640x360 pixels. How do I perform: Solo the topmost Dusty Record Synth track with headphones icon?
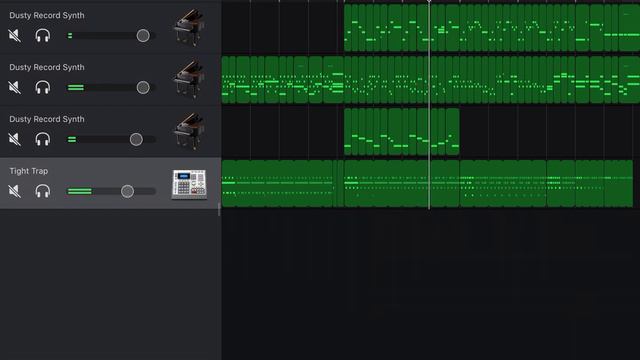(x=42, y=36)
